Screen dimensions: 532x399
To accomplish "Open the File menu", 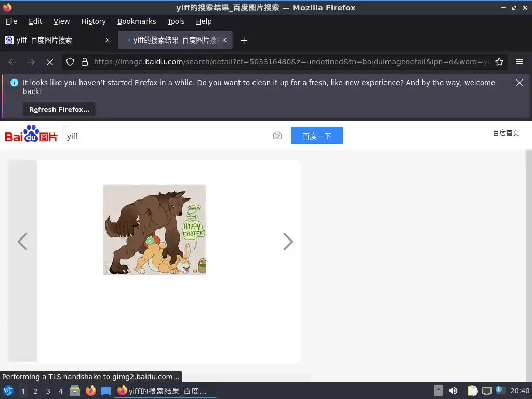I will coord(11,21).
